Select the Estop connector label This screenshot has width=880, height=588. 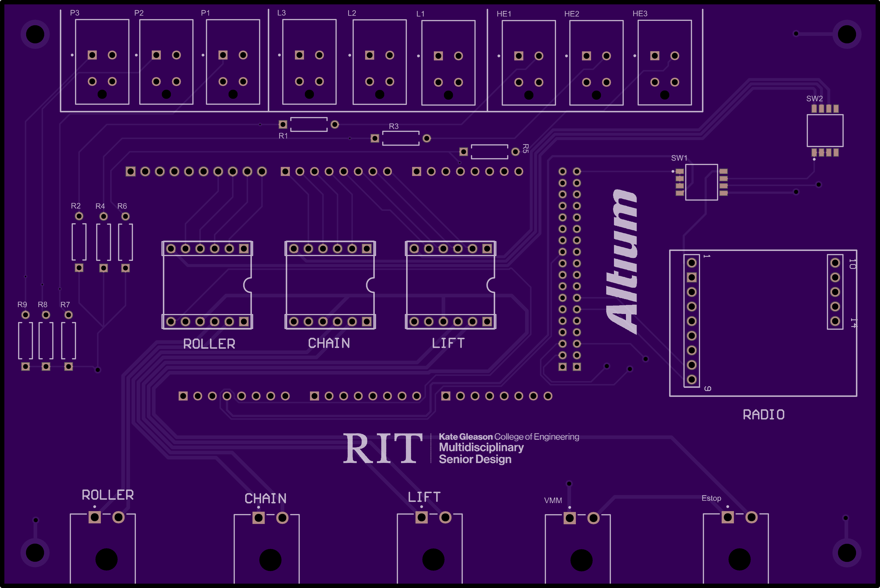pos(711,498)
